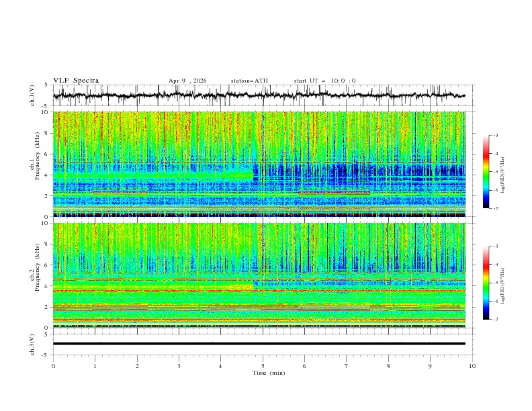
Task: Click the date 'Apr. 9, 2026'
Action: click(x=187, y=81)
